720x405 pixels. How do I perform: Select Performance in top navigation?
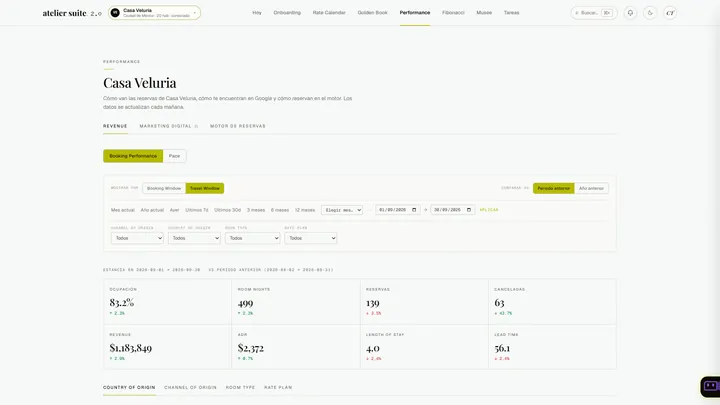[x=415, y=13]
